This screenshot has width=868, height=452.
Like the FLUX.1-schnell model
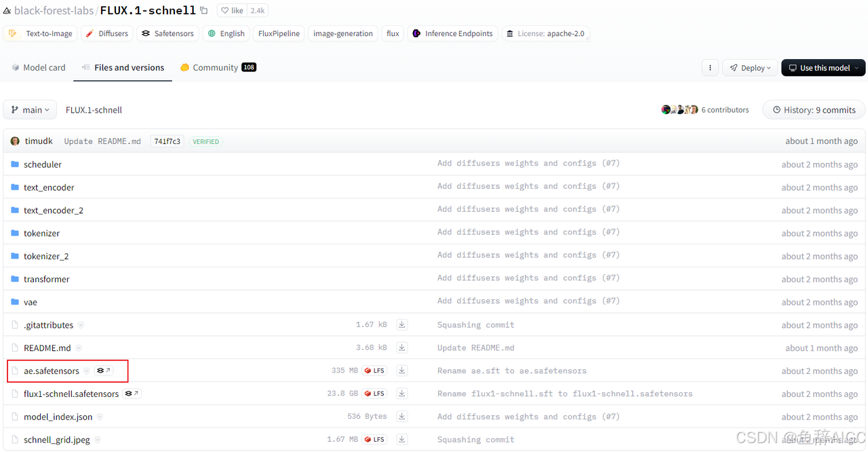(x=233, y=11)
